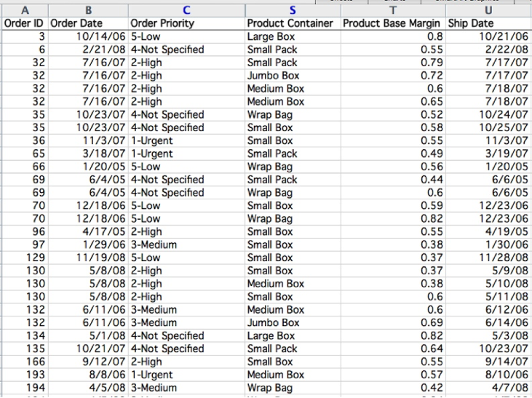Select column U header
The image size is (532, 398).
pos(488,10)
